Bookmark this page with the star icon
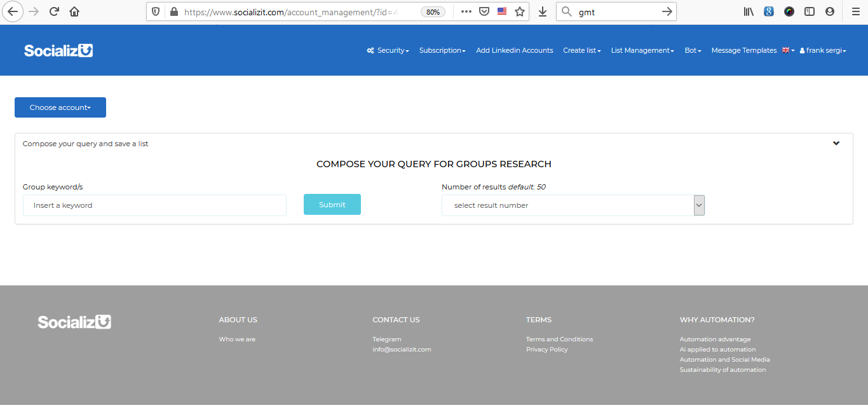The height and width of the screenshot is (410, 868). (520, 11)
